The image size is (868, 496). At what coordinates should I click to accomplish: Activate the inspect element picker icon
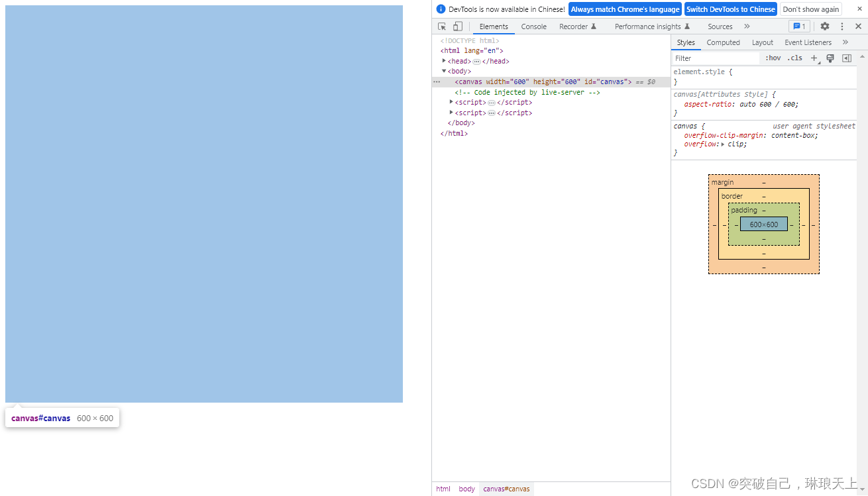(x=442, y=26)
